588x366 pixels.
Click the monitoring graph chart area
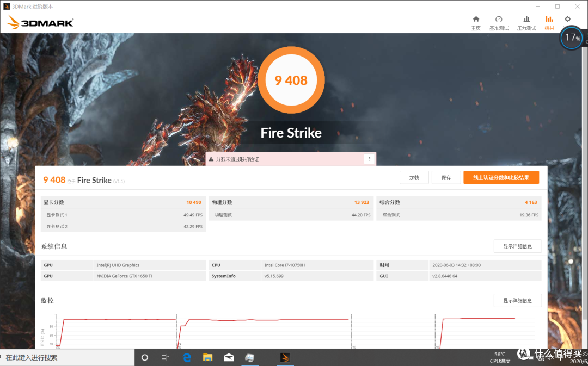coord(291,332)
